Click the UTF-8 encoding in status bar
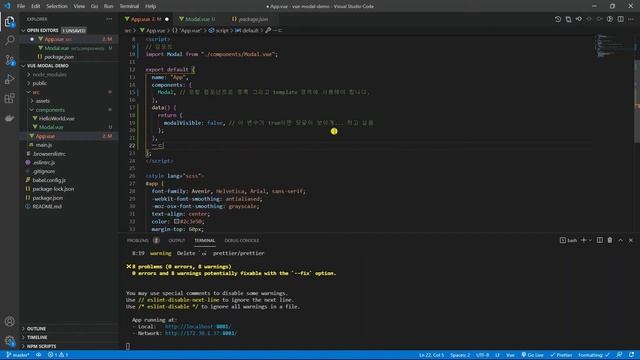 pyautogui.click(x=482, y=355)
